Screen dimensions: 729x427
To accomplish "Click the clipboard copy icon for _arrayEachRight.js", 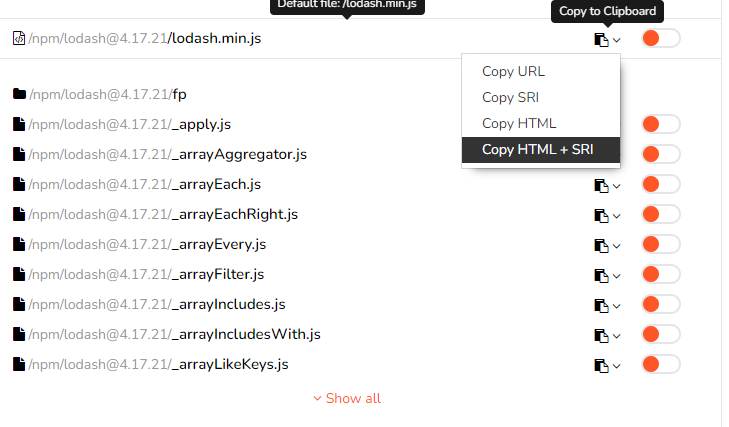I will [601, 216].
